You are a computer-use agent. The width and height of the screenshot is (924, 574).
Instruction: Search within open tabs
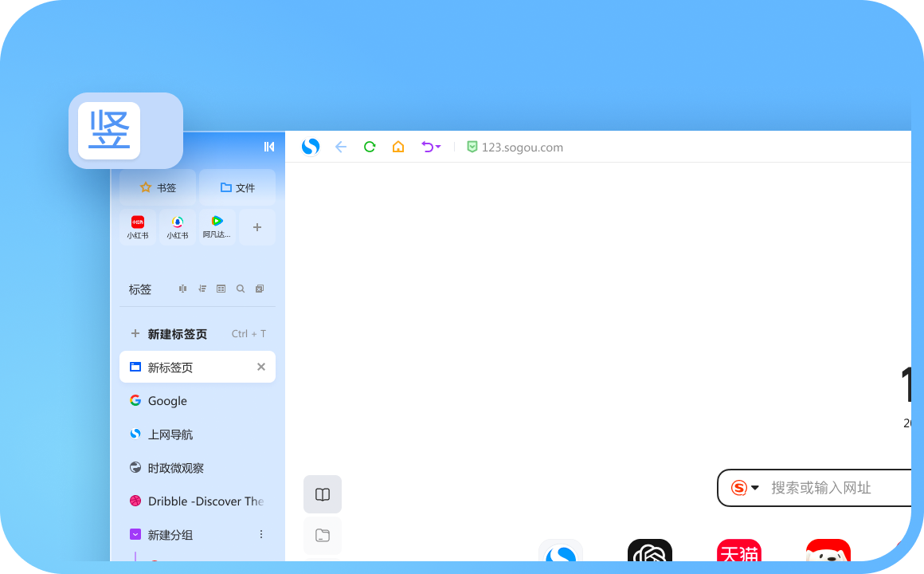tap(240, 289)
